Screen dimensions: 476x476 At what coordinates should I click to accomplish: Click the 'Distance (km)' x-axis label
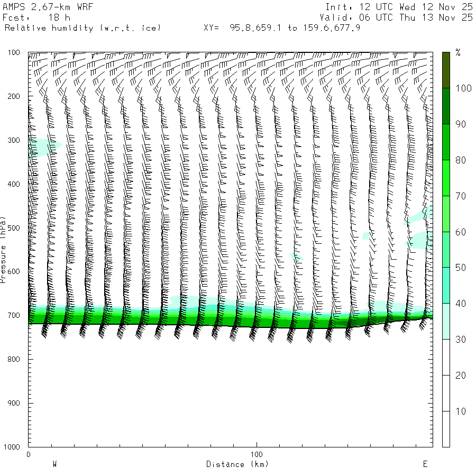237,464
